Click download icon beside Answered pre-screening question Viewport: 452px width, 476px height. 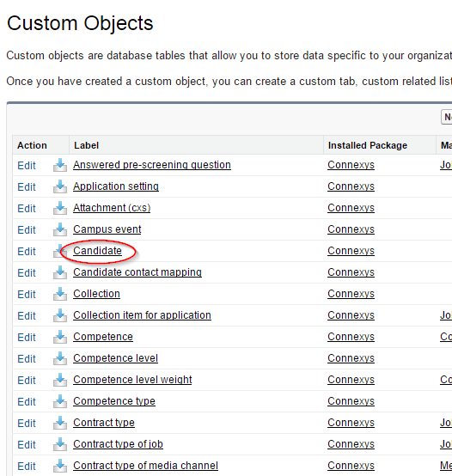(60, 165)
